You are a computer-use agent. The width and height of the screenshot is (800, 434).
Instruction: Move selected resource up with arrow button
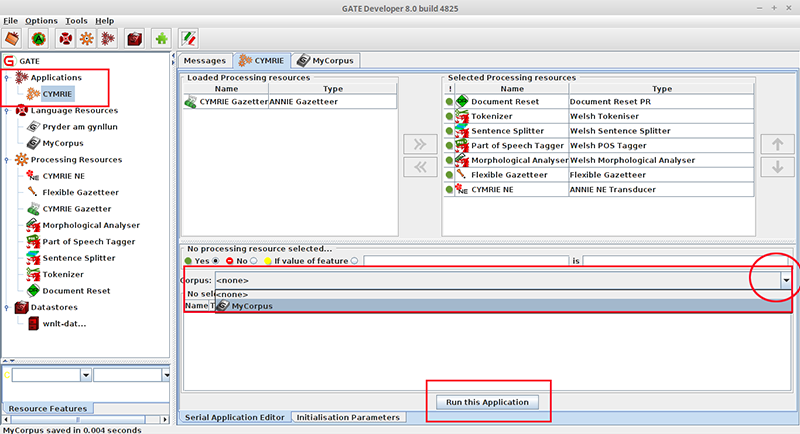tap(777, 144)
